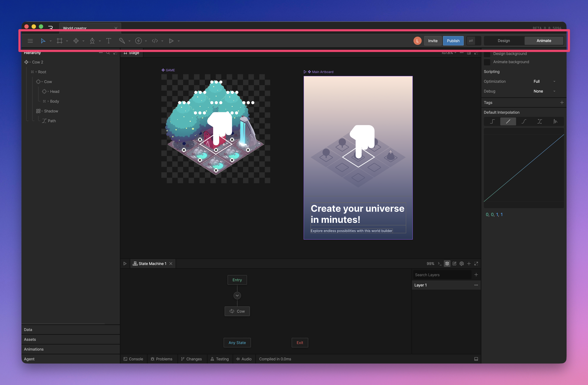
Task: Expand the state machine panel to fullscreen
Action: 476,264
